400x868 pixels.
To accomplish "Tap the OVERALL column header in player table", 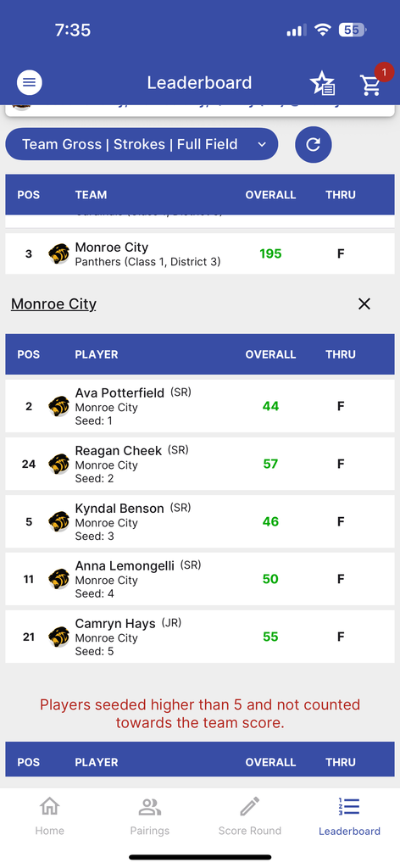I will tap(270, 354).
